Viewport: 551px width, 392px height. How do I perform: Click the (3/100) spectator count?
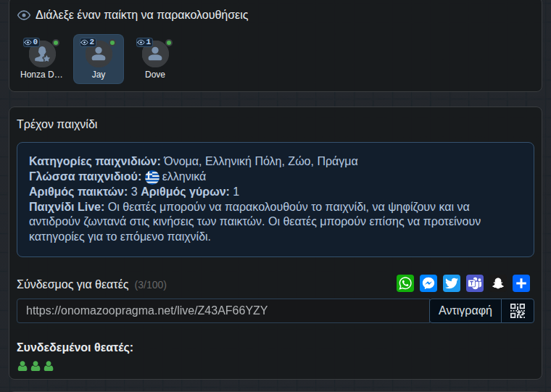click(x=150, y=285)
